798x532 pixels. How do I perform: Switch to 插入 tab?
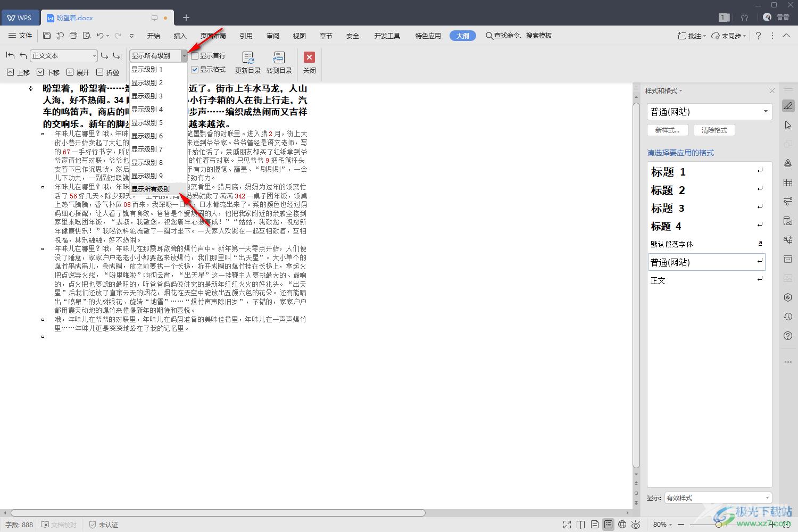180,36
